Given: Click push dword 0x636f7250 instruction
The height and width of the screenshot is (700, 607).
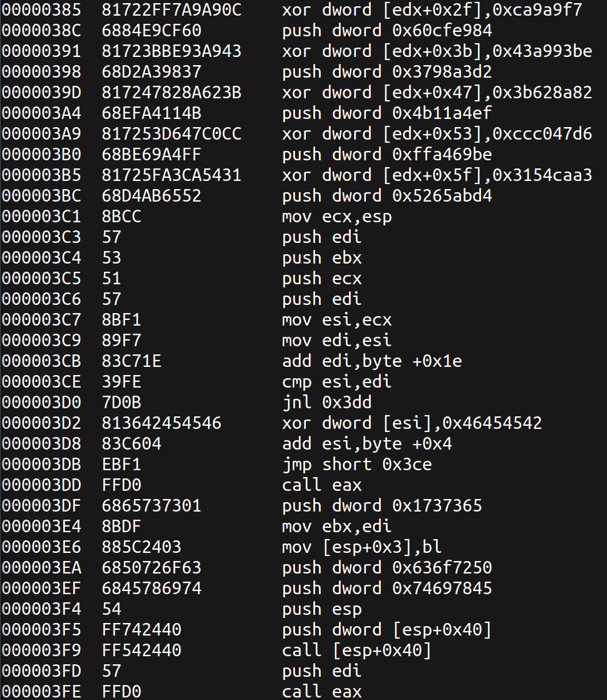Looking at the screenshot, I should point(387,567).
